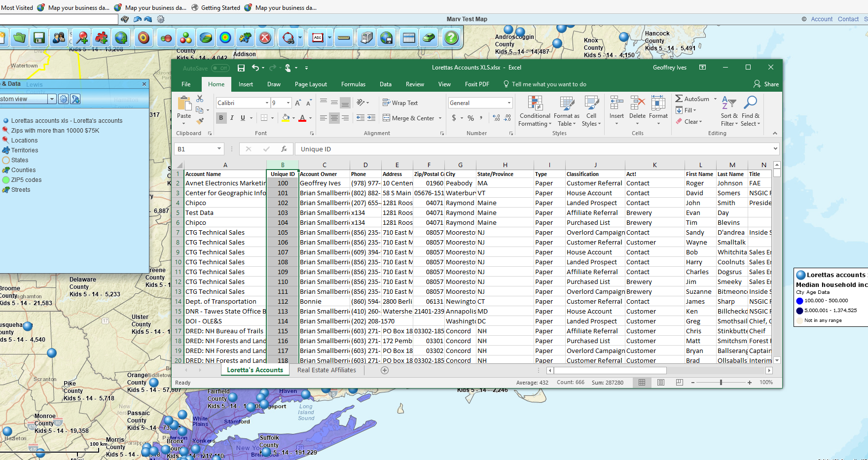Click the Format Painter brush icon
The image size is (868, 460).
pyautogui.click(x=200, y=121)
